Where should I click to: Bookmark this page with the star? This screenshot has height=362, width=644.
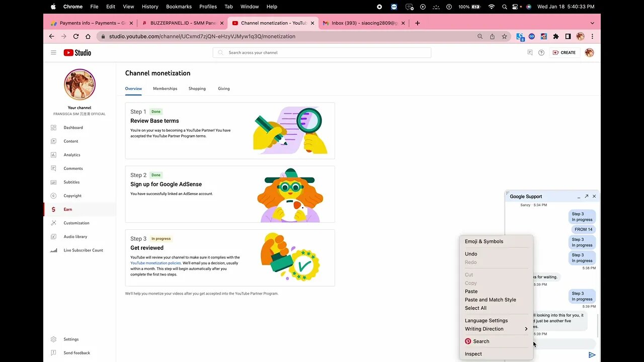504,36
